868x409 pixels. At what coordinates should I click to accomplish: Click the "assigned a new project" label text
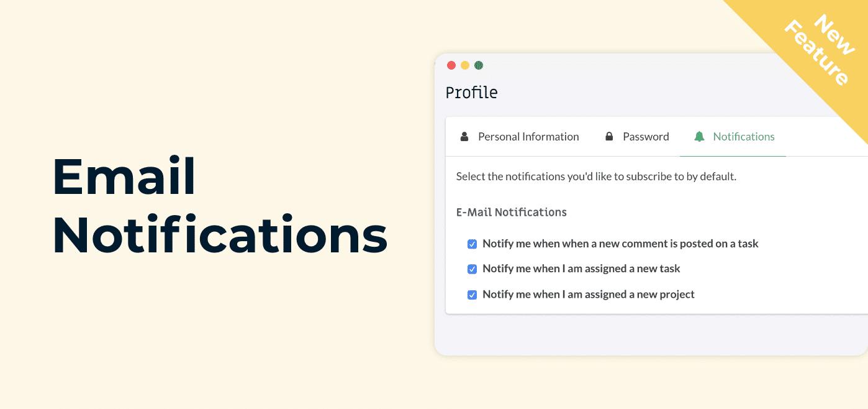click(589, 294)
